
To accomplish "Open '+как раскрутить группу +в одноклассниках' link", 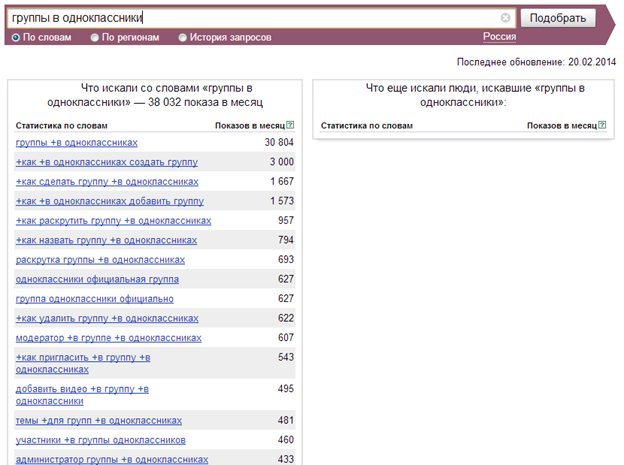I will [x=113, y=221].
